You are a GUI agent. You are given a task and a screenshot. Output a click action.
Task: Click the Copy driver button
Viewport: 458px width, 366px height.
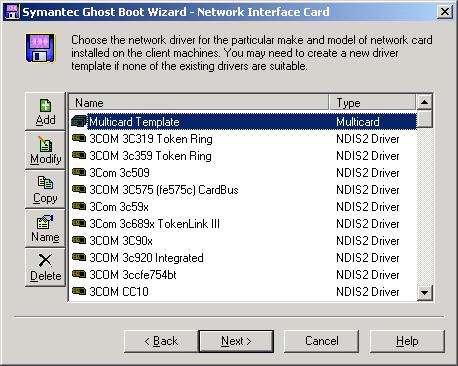pos(45,190)
